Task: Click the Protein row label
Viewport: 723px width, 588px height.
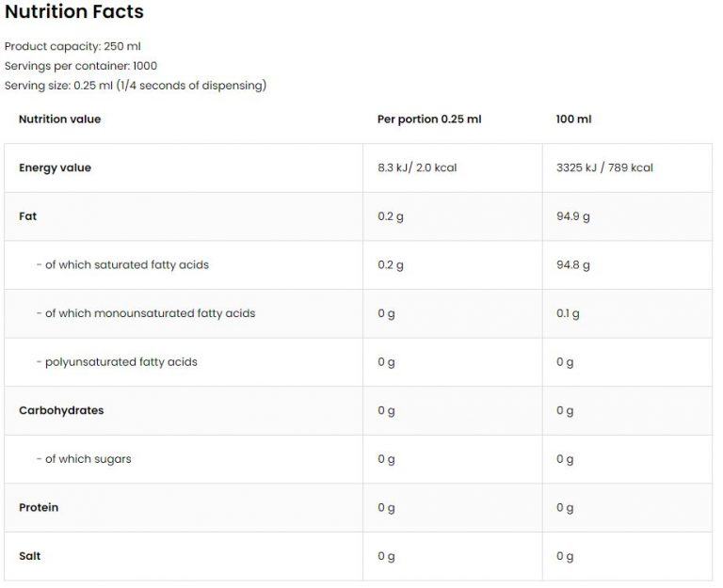Action: (39, 508)
